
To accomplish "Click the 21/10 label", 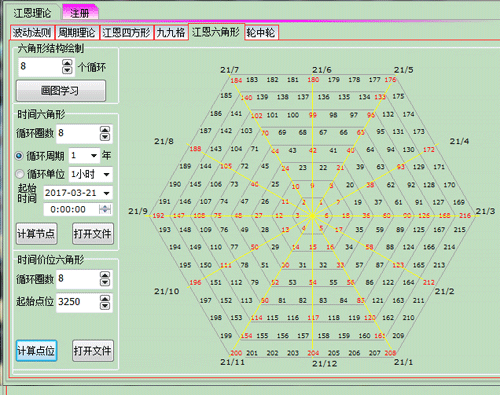I will coord(167,291).
